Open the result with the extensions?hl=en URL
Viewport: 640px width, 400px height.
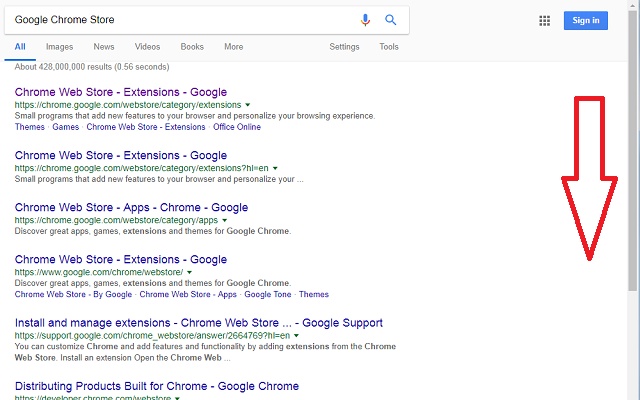click(x=121, y=156)
